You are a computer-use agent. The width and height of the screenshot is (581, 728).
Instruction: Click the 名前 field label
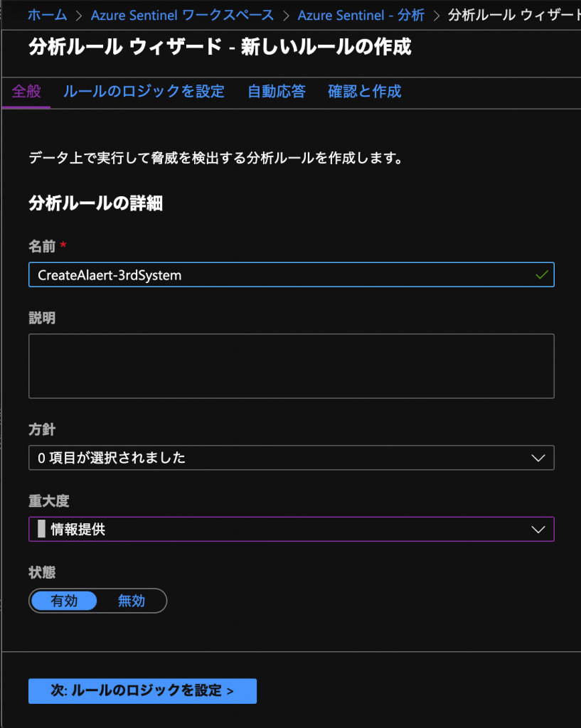click(42, 246)
